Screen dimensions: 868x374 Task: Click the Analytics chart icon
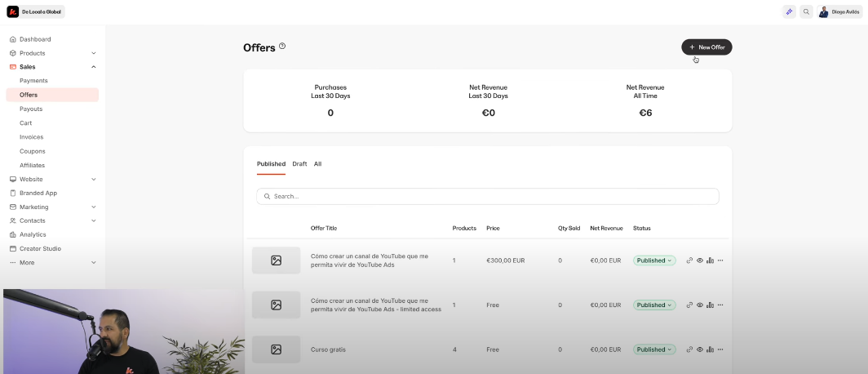coord(13,235)
